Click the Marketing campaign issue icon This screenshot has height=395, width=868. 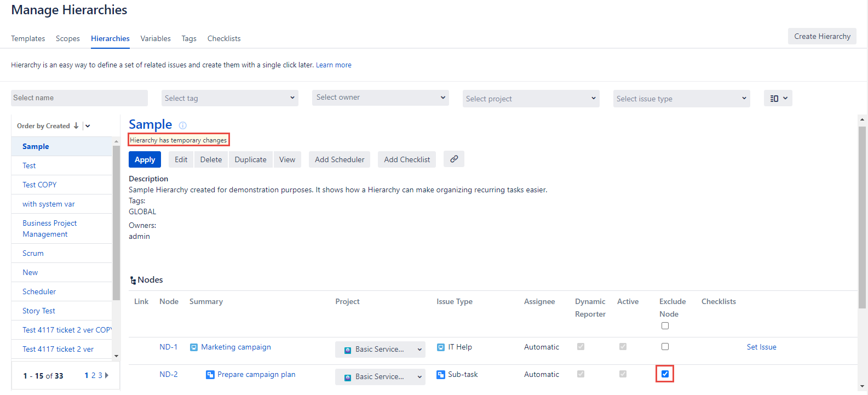194,347
